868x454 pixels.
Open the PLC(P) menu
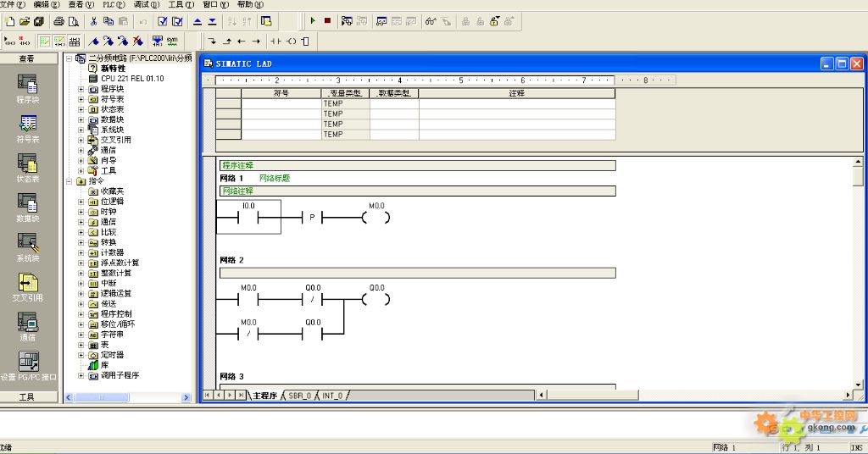[x=114, y=4]
